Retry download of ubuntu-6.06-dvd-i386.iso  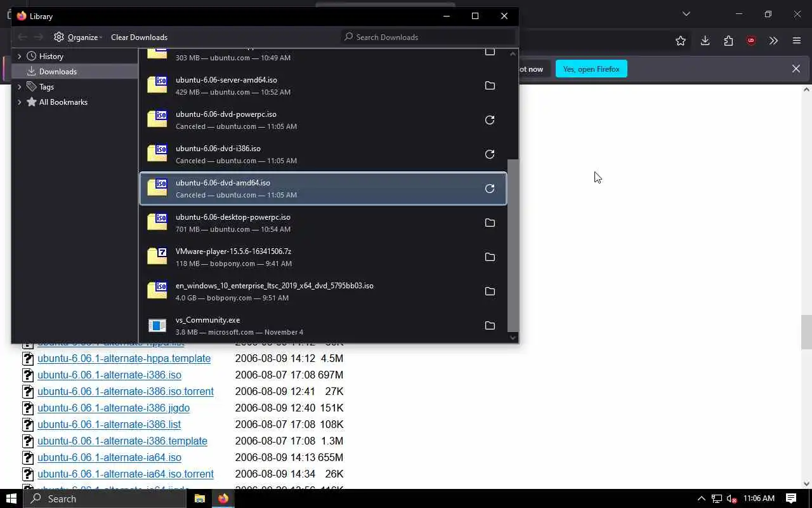coord(490,154)
